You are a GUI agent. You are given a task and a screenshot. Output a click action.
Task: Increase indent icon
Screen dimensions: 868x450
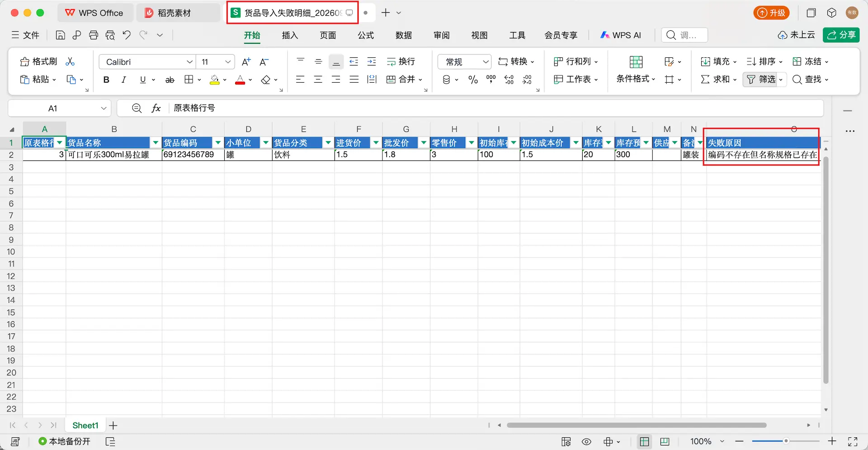pyautogui.click(x=372, y=61)
